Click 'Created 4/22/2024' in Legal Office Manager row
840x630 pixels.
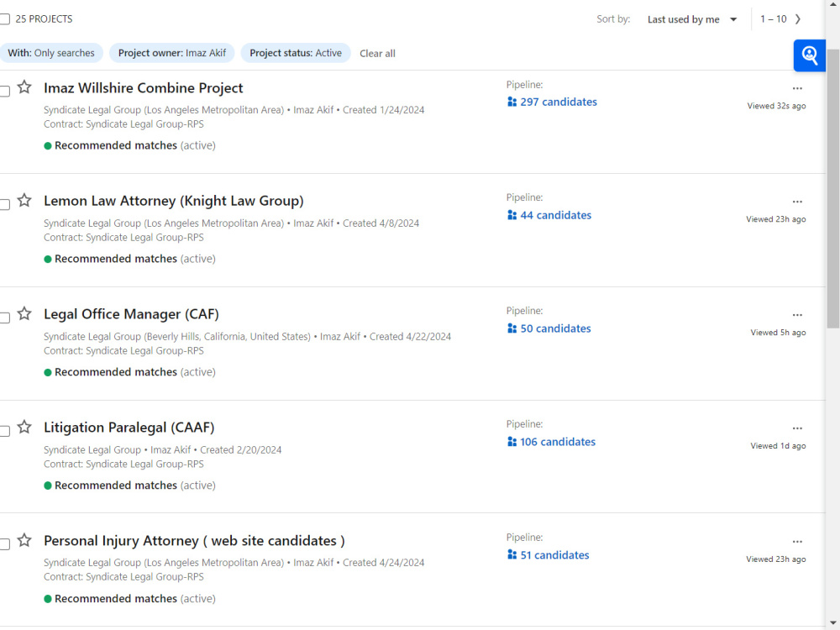[410, 337]
